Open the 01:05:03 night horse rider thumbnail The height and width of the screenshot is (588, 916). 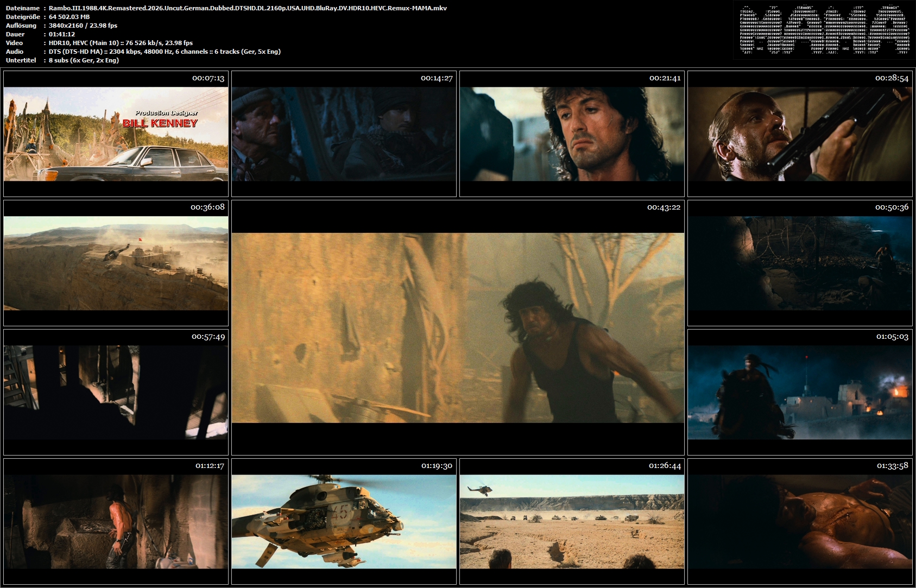pos(800,392)
